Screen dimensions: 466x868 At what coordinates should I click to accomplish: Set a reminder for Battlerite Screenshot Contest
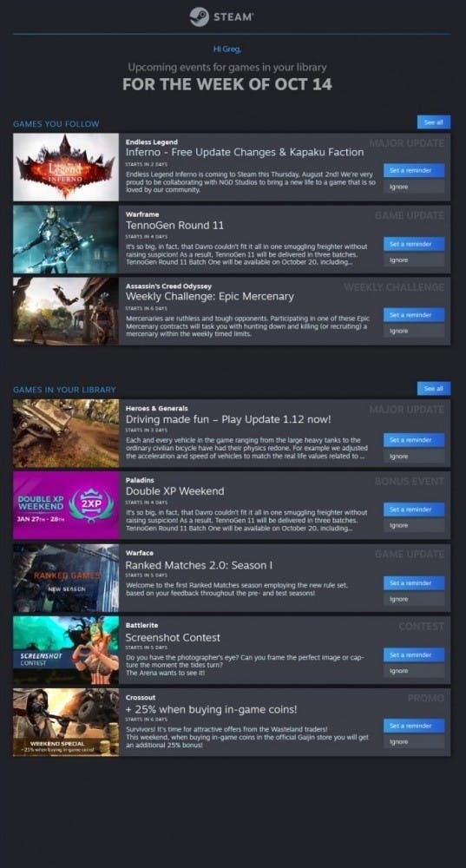pyautogui.click(x=414, y=654)
